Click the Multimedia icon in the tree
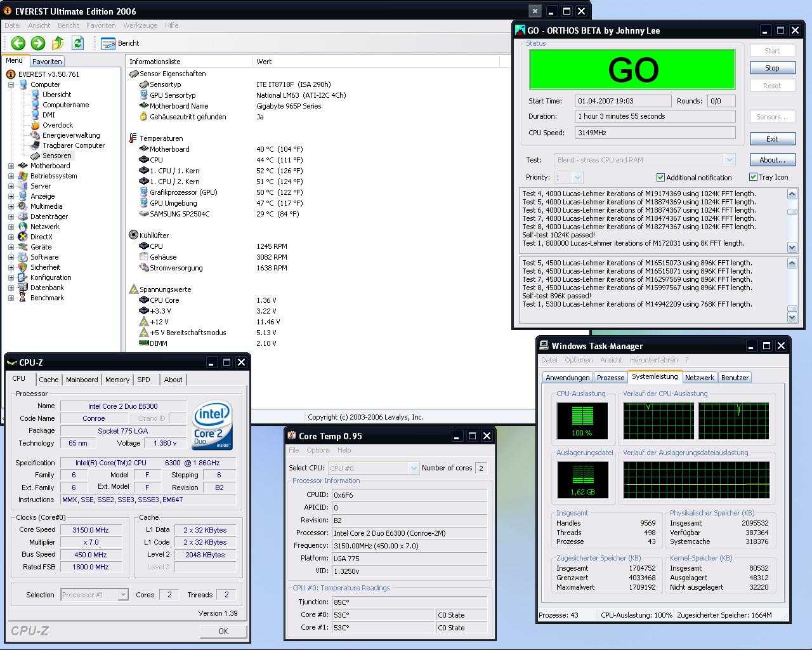 point(23,206)
